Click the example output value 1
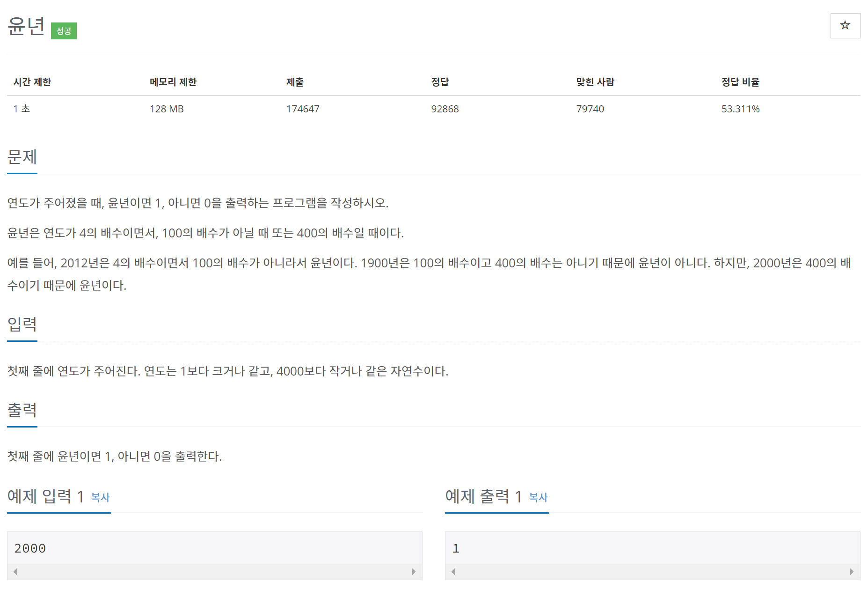868x590 pixels. coord(456,548)
